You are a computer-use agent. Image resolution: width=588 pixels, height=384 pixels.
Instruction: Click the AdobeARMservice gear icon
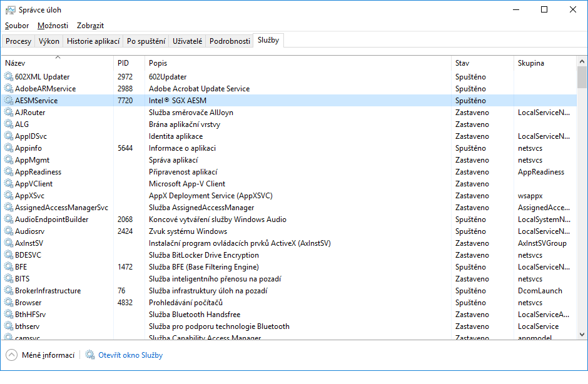[x=9, y=89]
